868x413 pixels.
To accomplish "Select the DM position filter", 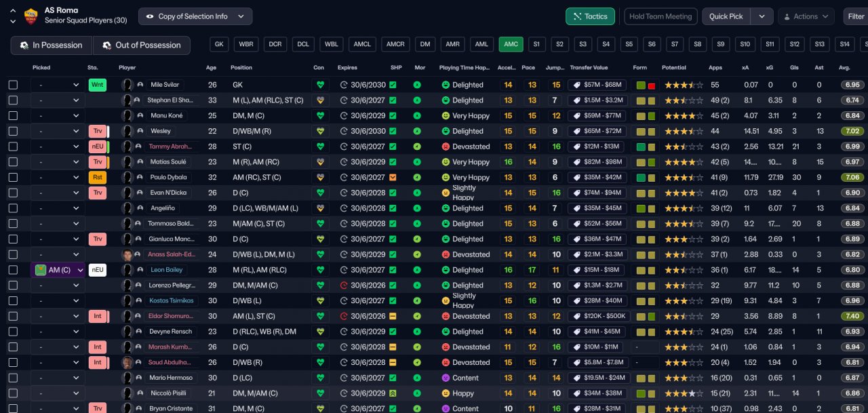I will [425, 44].
